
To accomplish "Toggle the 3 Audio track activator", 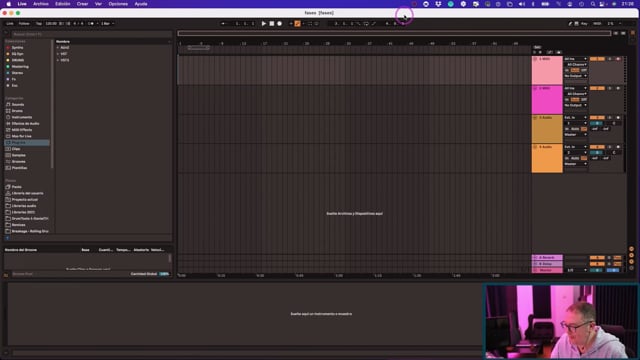I will click(597, 118).
